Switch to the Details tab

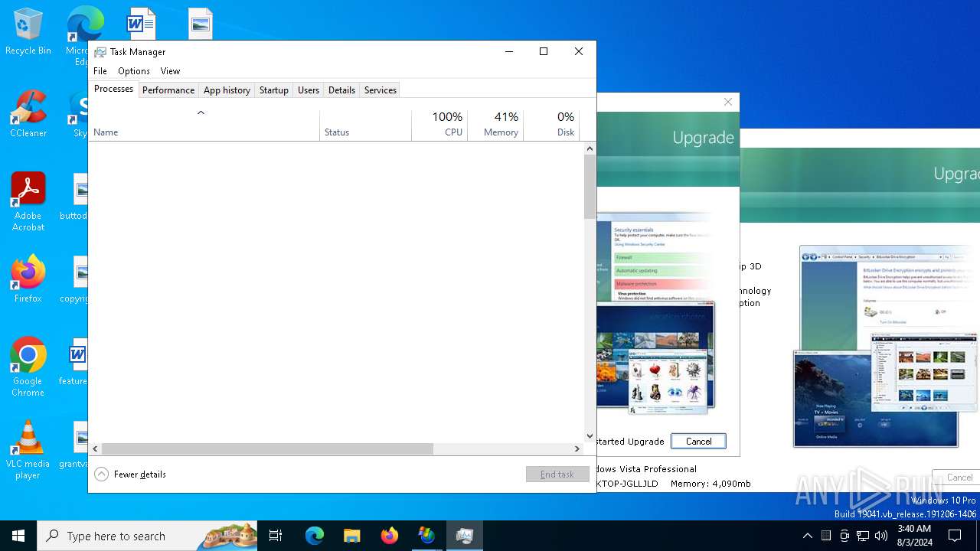(341, 90)
